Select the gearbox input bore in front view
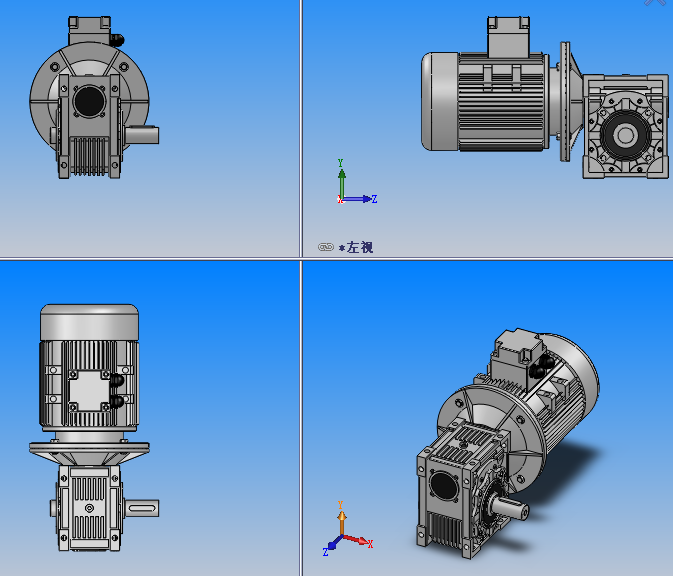673x576 pixels. click(x=88, y=100)
